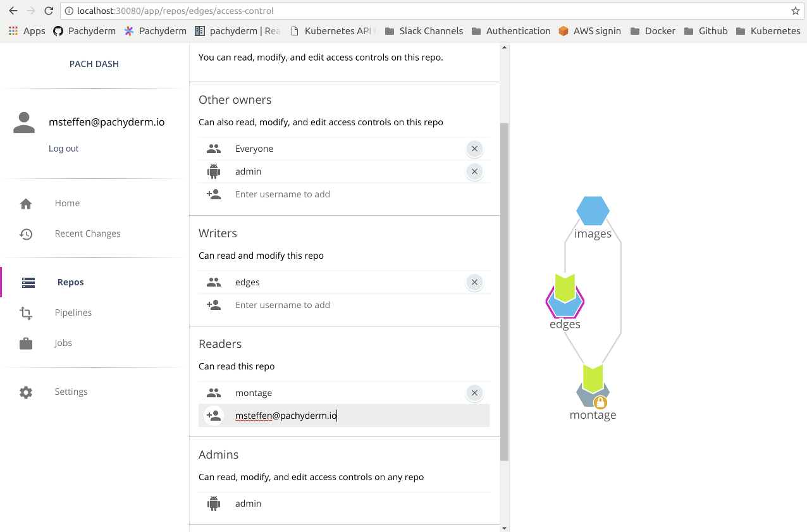Screen dimensions: 807x532
Task: Open Settings with the gear icon
Action: click(x=26, y=392)
